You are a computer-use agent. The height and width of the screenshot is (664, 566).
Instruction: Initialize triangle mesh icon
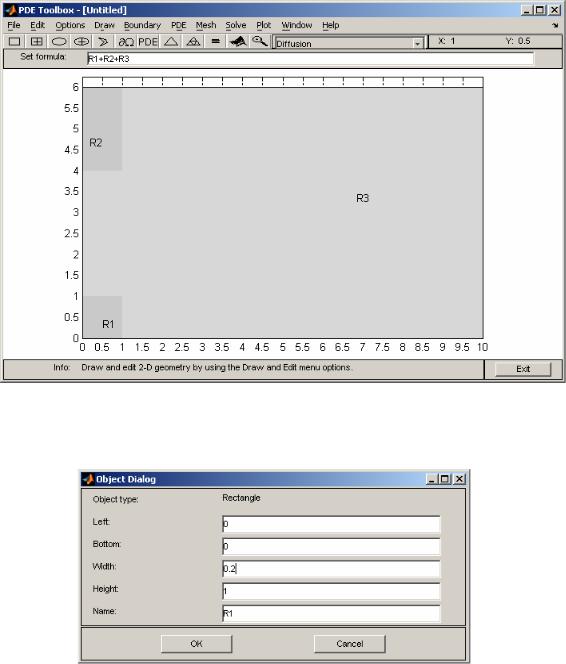(x=171, y=42)
